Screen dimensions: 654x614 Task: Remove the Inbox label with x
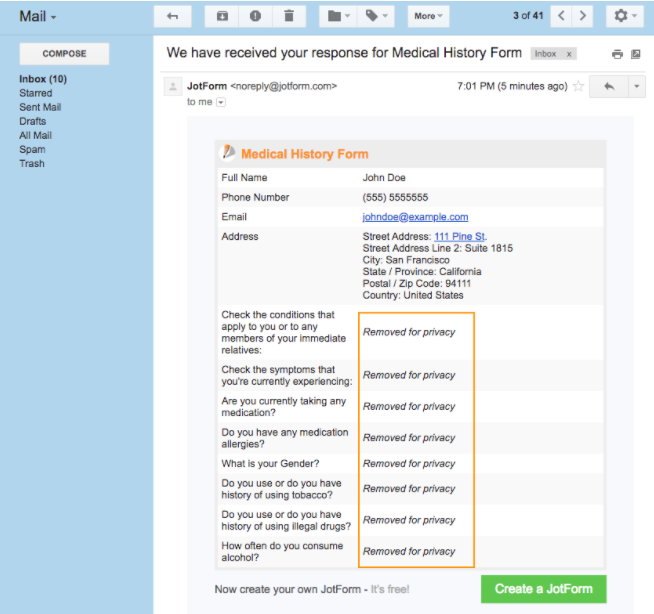click(x=569, y=54)
